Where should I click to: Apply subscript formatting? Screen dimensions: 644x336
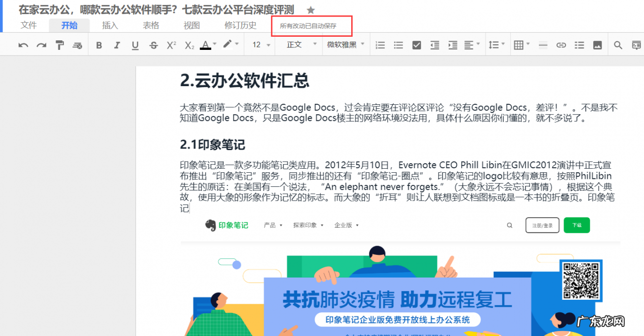tap(188, 44)
